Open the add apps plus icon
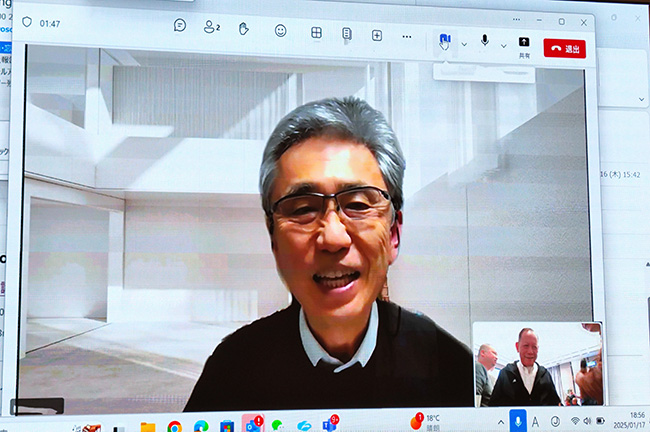650x432 pixels. pos(377,34)
